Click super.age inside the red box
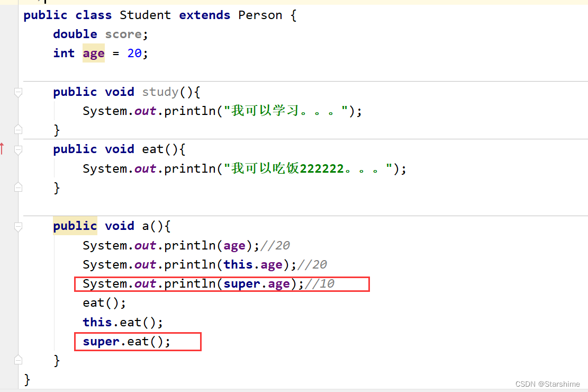 (256, 283)
